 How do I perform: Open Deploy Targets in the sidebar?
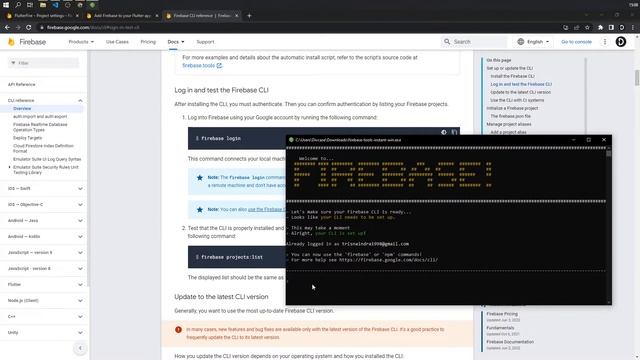click(x=27, y=138)
